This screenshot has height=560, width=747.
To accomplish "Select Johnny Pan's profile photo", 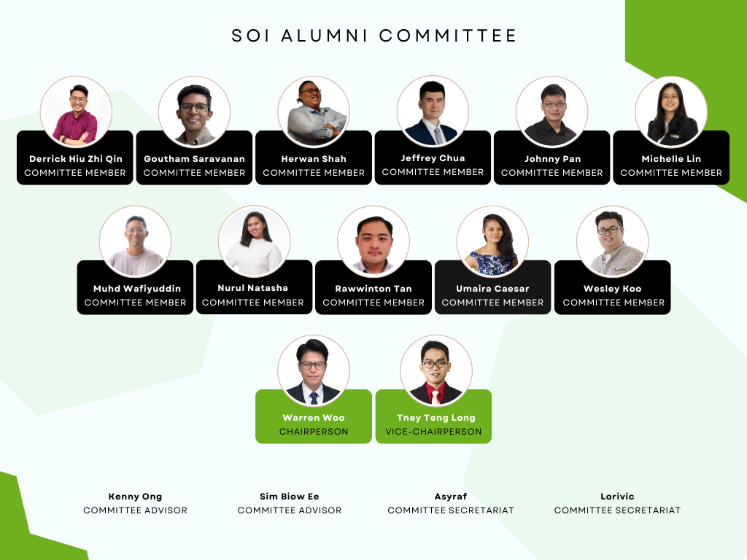I will point(551,112).
